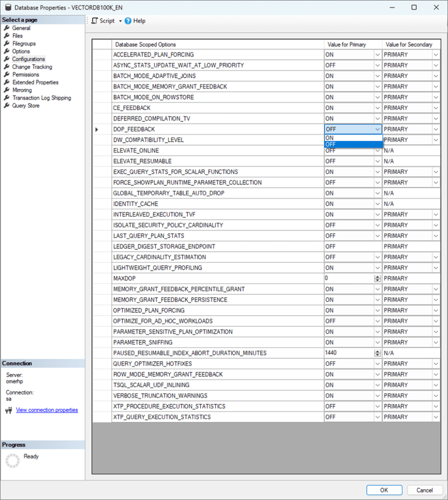This screenshot has width=448, height=500.
Task: Select the Change Tracking page
Action: click(x=32, y=67)
